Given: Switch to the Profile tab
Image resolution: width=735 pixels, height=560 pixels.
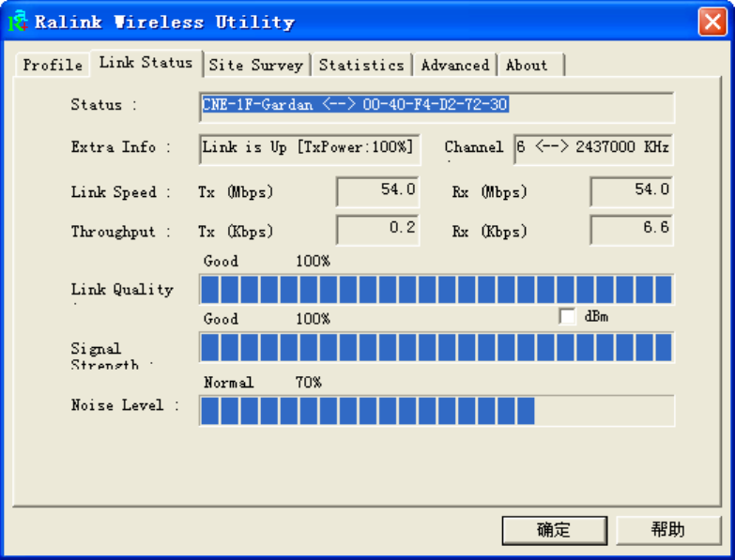Looking at the screenshot, I should (53, 65).
